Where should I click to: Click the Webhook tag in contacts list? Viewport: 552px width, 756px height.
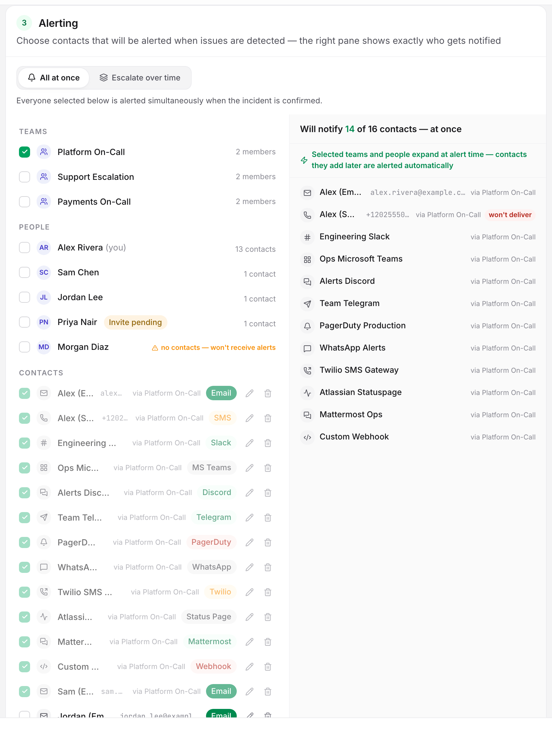tap(213, 667)
